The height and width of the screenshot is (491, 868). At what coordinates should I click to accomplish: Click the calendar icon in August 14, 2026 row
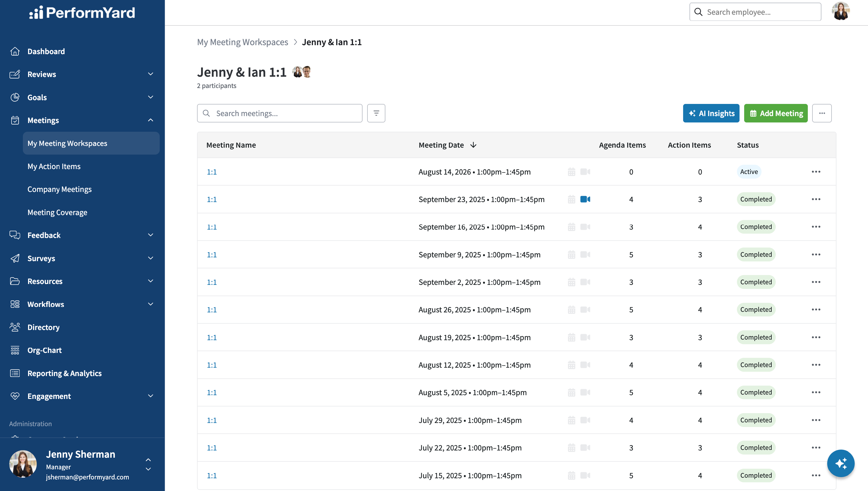coord(571,172)
